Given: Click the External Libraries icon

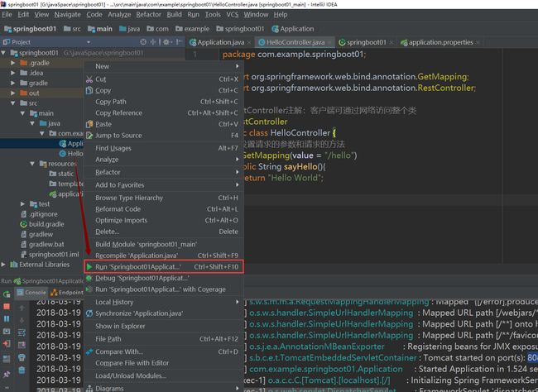Looking at the screenshot, I should (x=14, y=265).
